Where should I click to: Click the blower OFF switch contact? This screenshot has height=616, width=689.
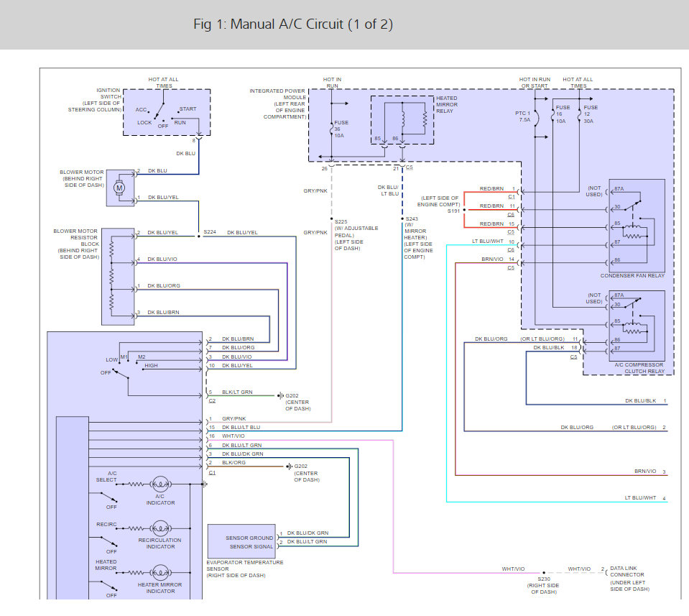[121, 373]
